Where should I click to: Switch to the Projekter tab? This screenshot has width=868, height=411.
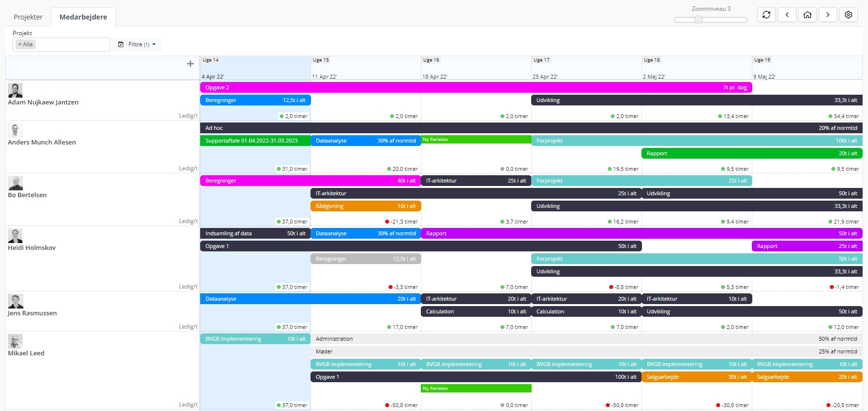[x=28, y=17]
